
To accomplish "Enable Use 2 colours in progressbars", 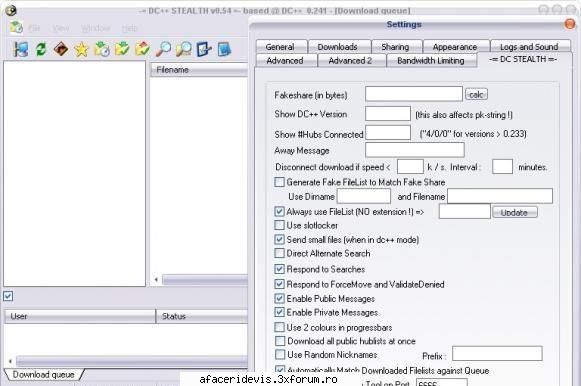I will pyautogui.click(x=279, y=327).
